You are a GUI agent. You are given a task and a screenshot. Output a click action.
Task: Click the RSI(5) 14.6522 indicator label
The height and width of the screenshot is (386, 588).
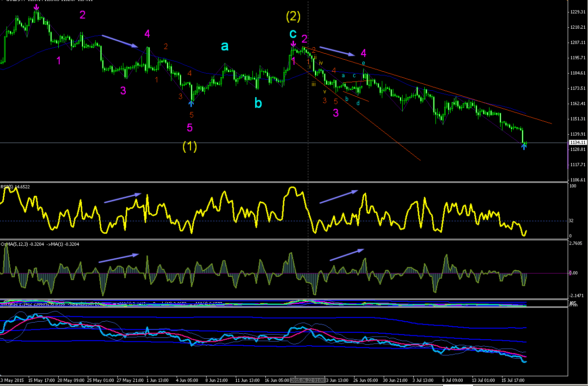click(x=16, y=187)
